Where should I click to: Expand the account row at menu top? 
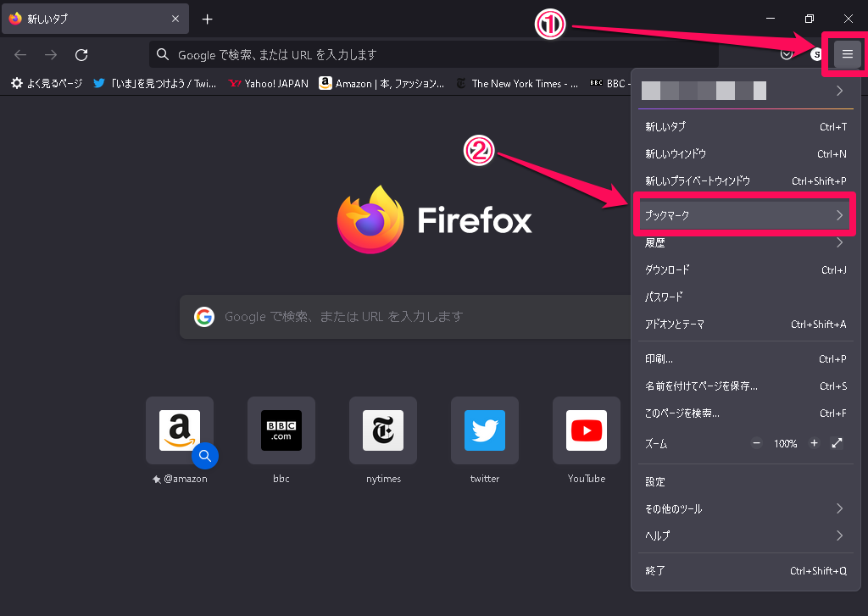coord(746,91)
